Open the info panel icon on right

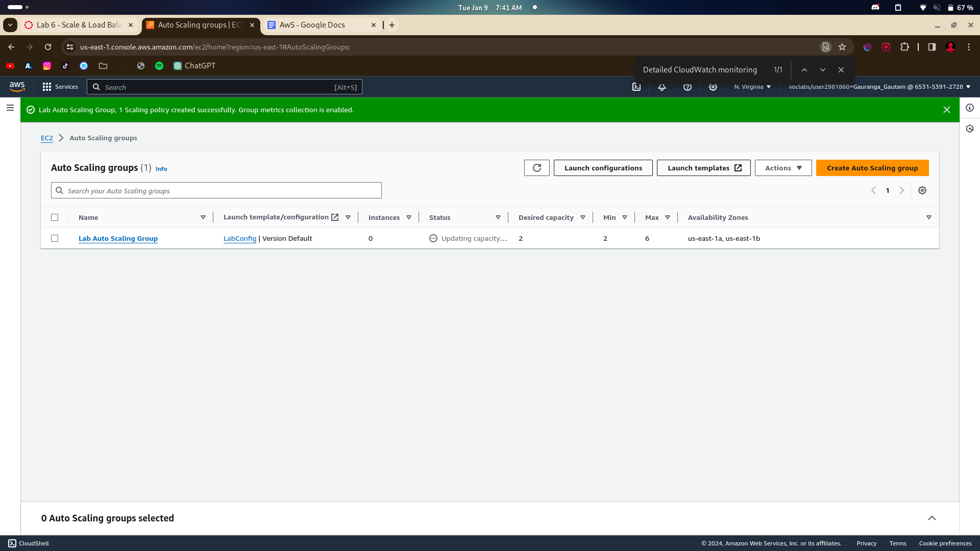pos(970,108)
